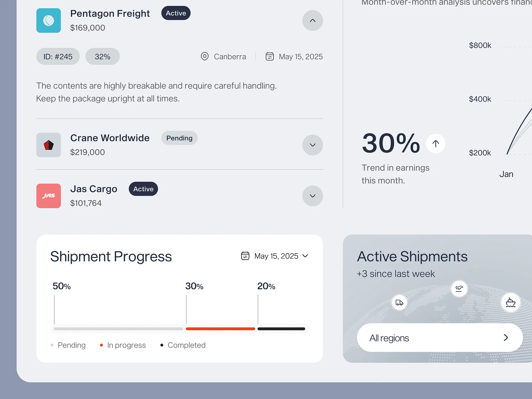Image resolution: width=532 pixels, height=399 pixels.
Task: Collapse the Pentagon Freight shipment details
Action: [312, 20]
